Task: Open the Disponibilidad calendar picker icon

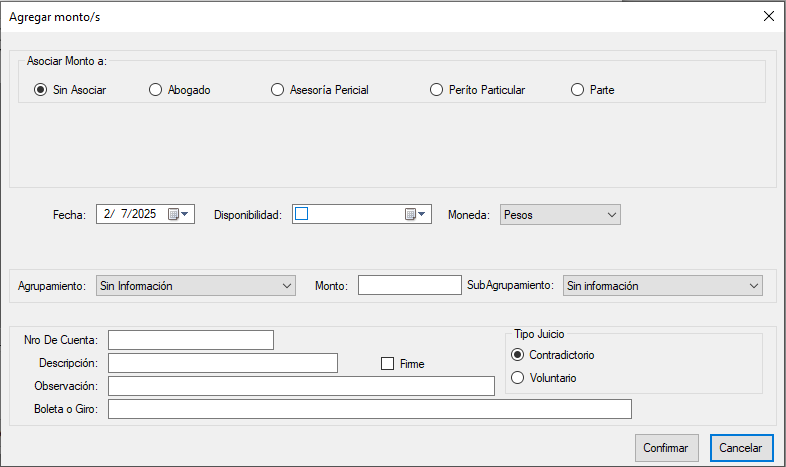Action: pyautogui.click(x=416, y=214)
